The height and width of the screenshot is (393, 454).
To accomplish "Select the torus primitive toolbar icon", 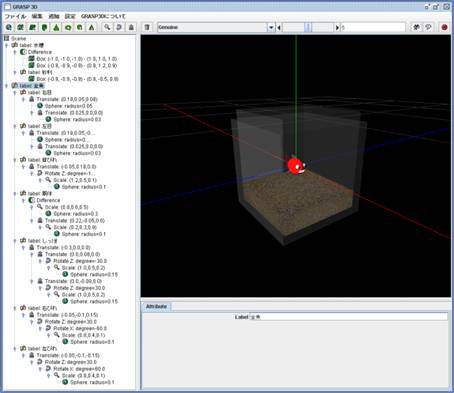I will coord(68,27).
